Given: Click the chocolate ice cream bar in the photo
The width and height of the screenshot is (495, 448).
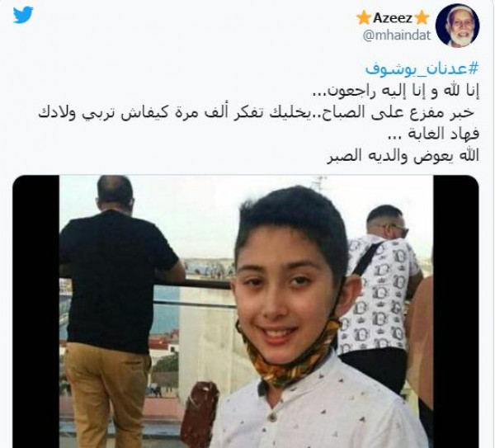Looking at the screenshot, I should pos(200,415).
